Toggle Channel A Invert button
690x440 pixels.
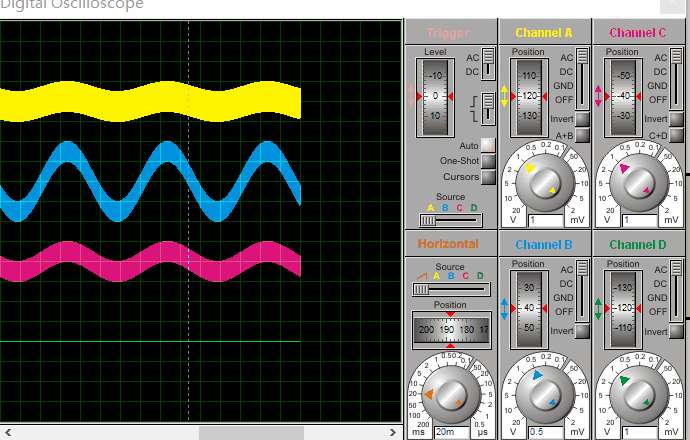(x=583, y=119)
